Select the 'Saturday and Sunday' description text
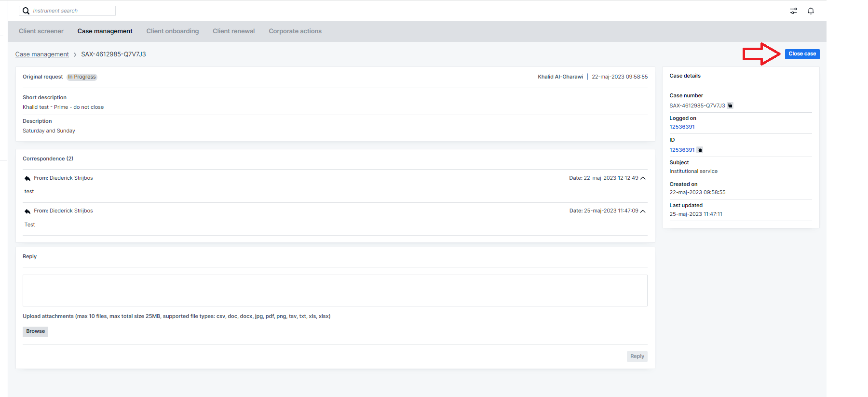This screenshot has width=868, height=397. click(49, 131)
